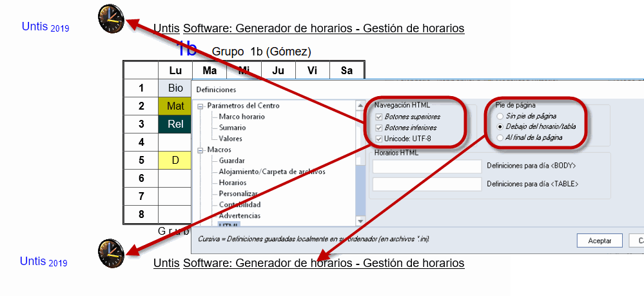Image resolution: width=644 pixels, height=296 pixels.
Task: Click the tree's vertical scrollbar thumb
Action: click(360, 190)
